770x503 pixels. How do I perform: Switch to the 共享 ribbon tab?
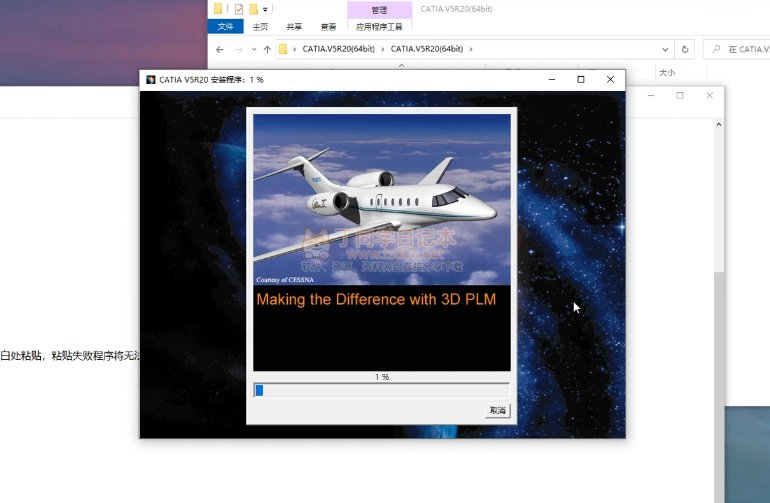point(294,27)
